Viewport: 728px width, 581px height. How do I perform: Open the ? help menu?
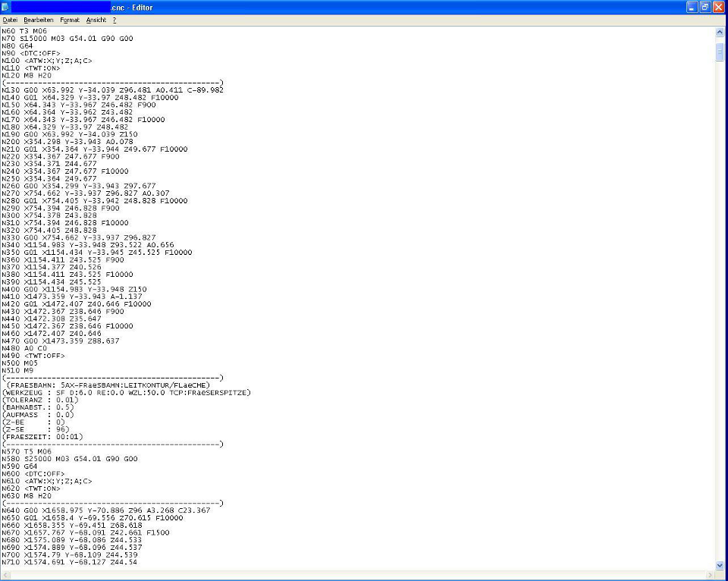pyautogui.click(x=115, y=20)
